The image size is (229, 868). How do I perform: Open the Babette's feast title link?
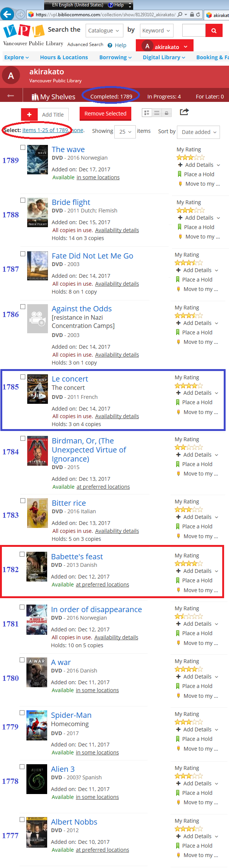click(x=77, y=557)
